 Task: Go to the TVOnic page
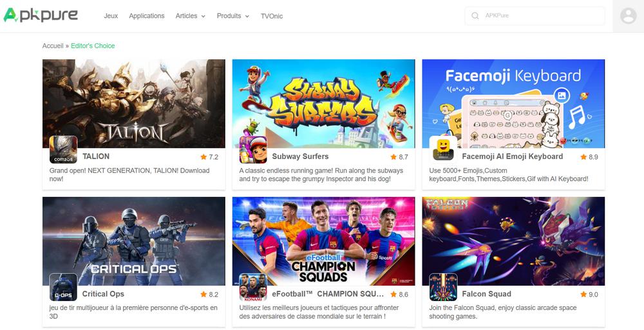(272, 16)
